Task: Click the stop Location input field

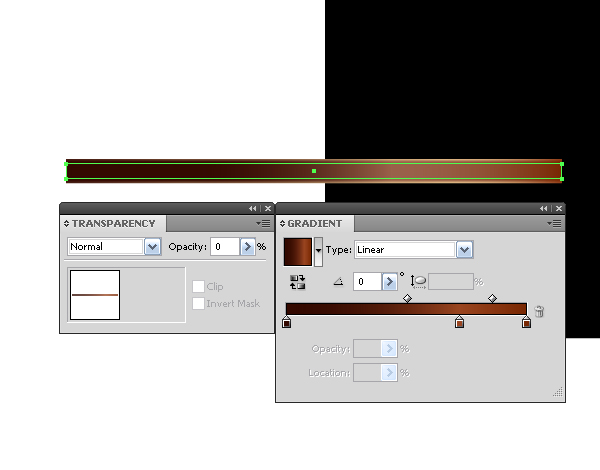Action: pos(367,372)
